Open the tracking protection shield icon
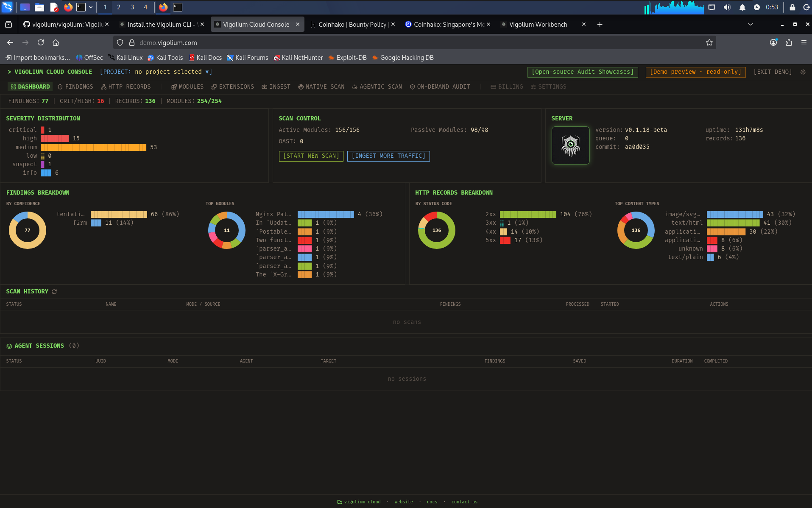This screenshot has height=508, width=812. tap(120, 42)
